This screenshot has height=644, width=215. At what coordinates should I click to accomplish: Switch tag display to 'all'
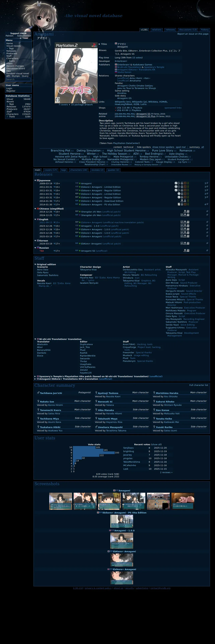(203, 147)
